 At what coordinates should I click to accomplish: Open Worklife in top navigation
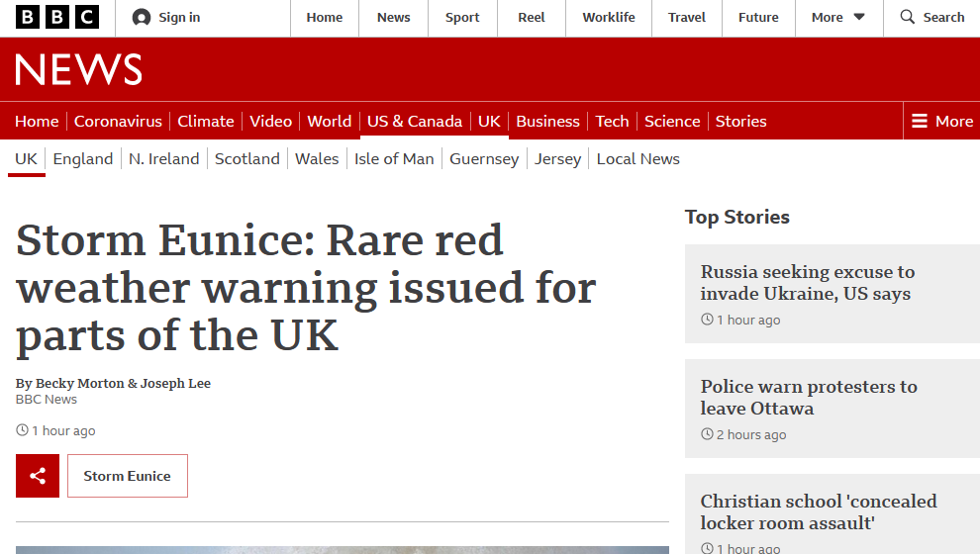click(609, 18)
